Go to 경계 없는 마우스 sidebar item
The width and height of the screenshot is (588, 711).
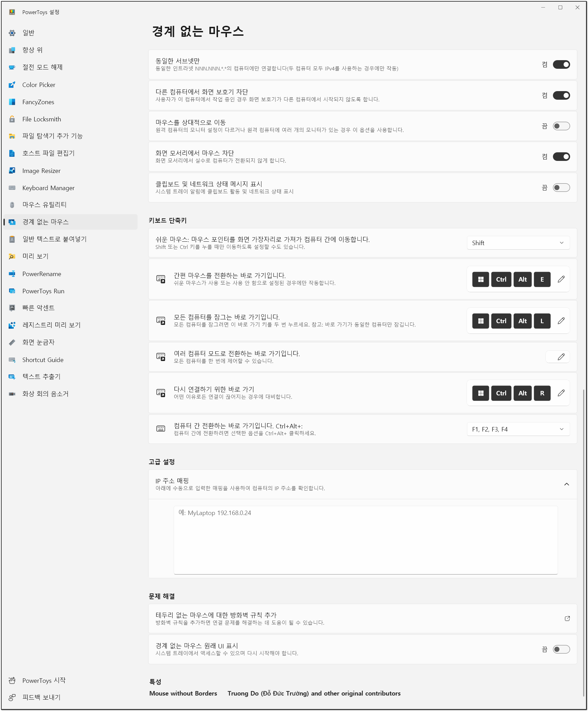click(x=70, y=222)
